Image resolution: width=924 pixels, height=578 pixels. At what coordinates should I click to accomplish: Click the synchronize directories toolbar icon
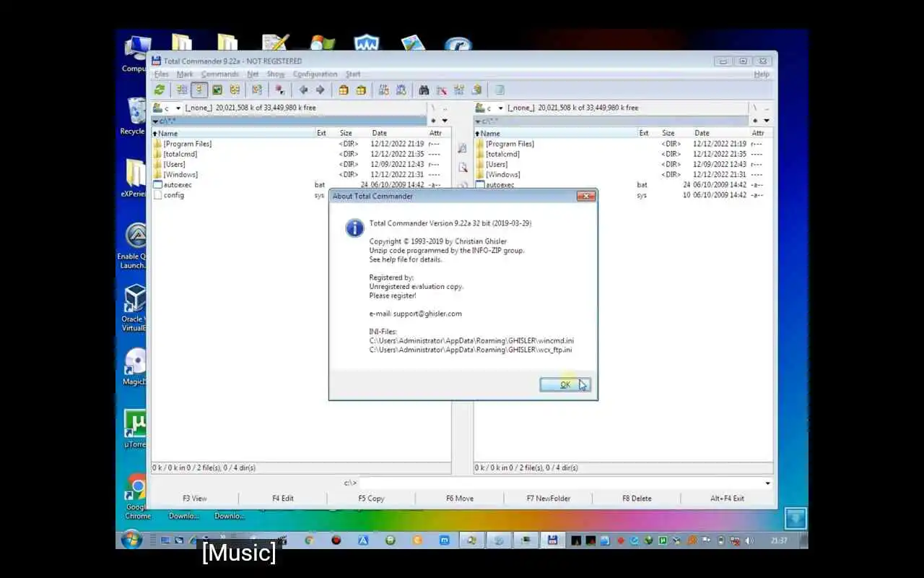click(458, 90)
